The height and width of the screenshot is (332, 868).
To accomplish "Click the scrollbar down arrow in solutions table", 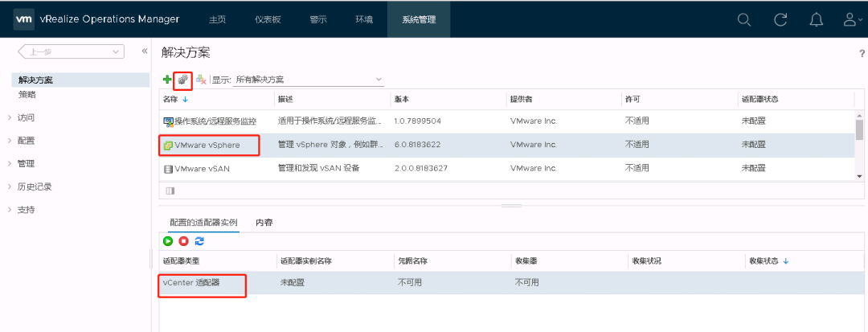I will pyautogui.click(x=859, y=176).
